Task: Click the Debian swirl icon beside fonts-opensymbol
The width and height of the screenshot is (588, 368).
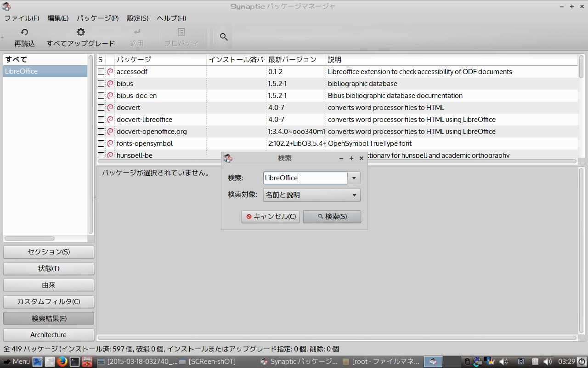Action: point(110,144)
